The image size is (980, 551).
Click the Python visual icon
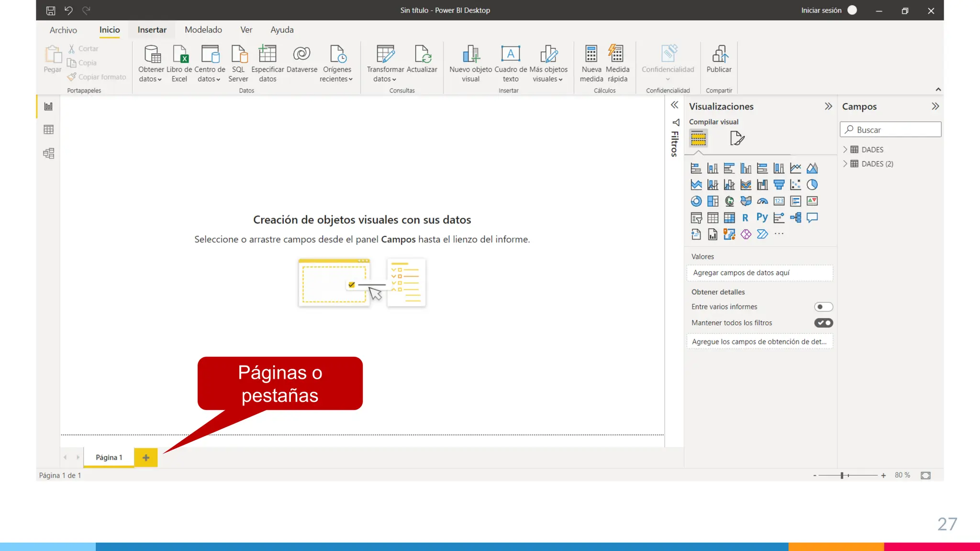[x=762, y=218]
